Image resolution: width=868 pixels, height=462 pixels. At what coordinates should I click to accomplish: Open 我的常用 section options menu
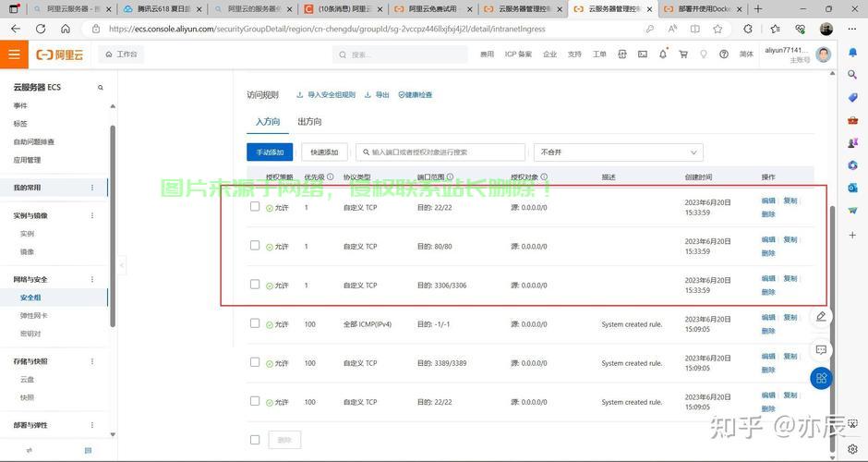coord(92,188)
